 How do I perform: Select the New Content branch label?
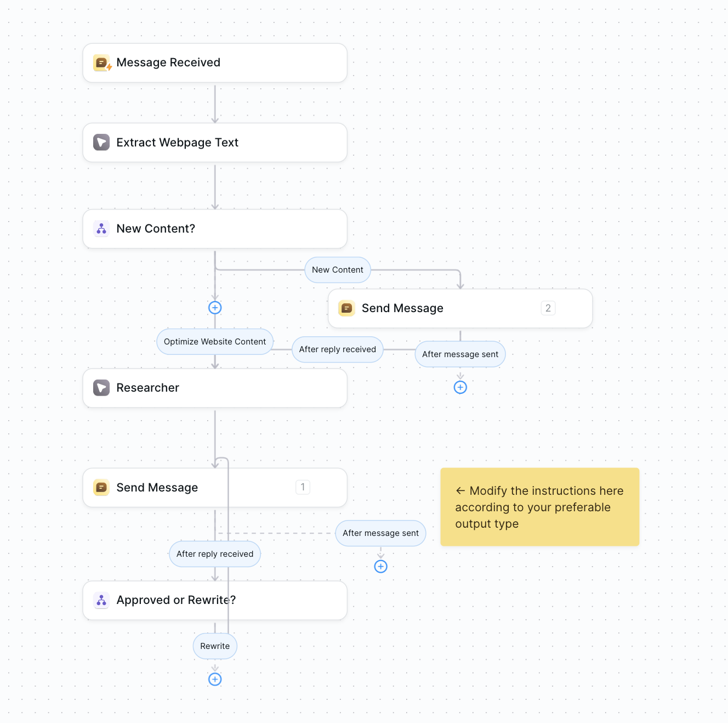[x=337, y=269]
